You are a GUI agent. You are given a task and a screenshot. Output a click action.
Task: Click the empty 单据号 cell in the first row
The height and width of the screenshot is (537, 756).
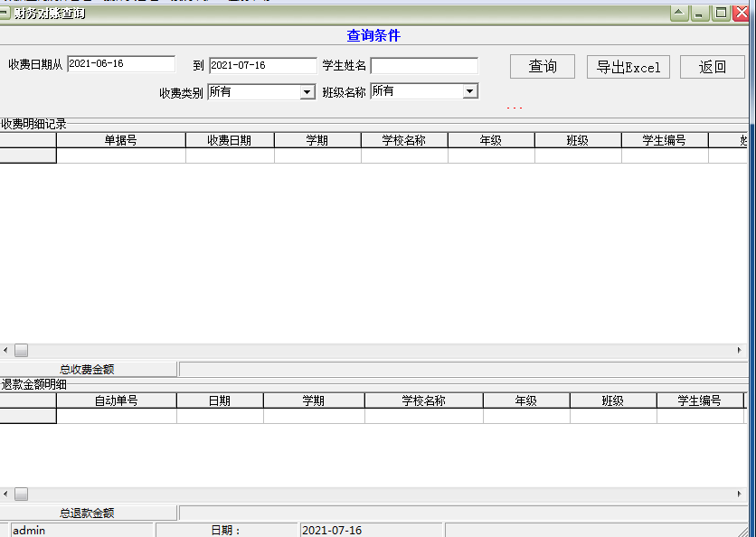[x=121, y=155]
